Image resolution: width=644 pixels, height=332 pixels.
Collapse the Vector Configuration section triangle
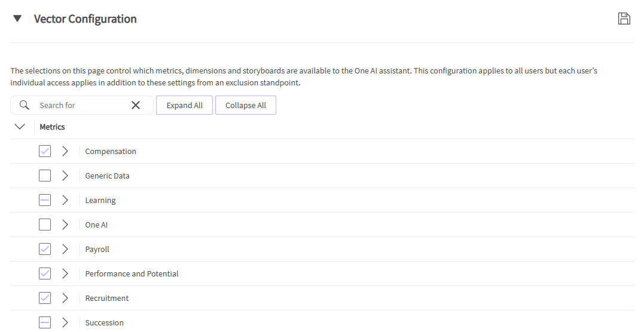(x=17, y=19)
